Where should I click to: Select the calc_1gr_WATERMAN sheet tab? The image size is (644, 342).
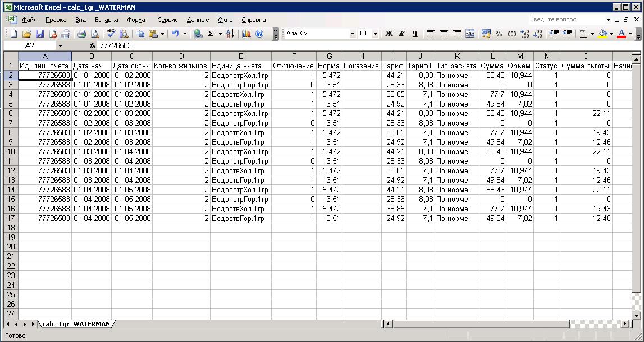pyautogui.click(x=76, y=324)
